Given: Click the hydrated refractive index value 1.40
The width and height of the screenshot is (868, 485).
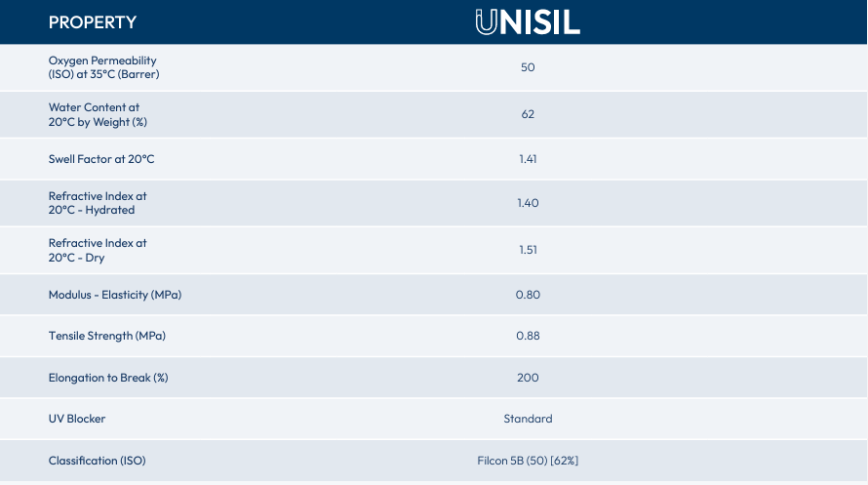Looking at the screenshot, I should point(528,203).
